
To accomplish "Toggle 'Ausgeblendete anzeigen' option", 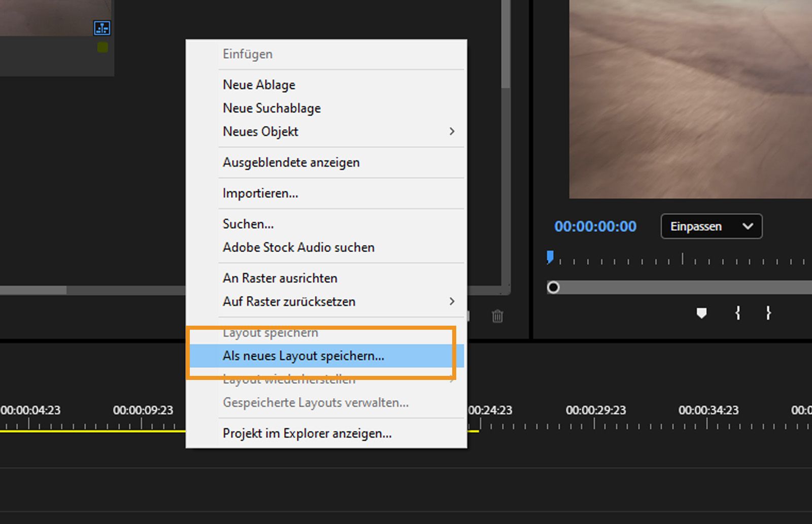I will pyautogui.click(x=291, y=162).
